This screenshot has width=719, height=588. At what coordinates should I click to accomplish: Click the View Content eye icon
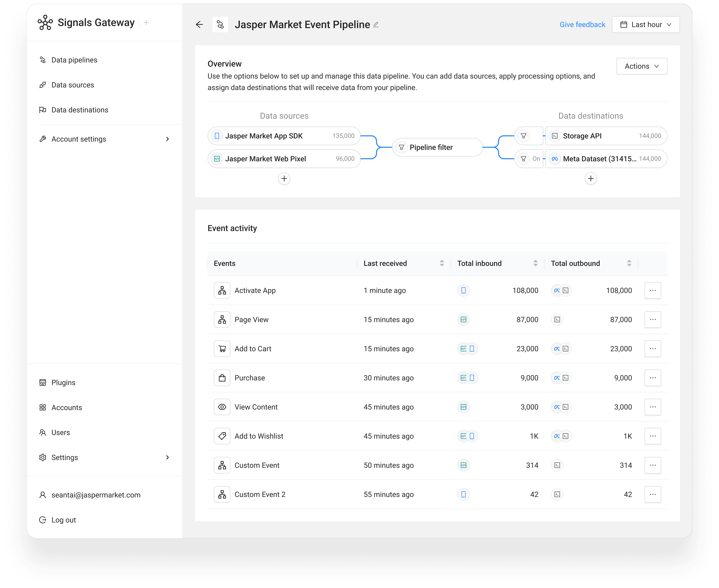coord(222,407)
